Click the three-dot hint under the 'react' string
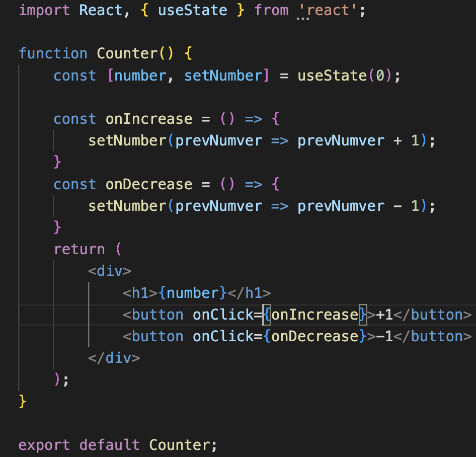This screenshot has height=457, width=476. coord(303,19)
